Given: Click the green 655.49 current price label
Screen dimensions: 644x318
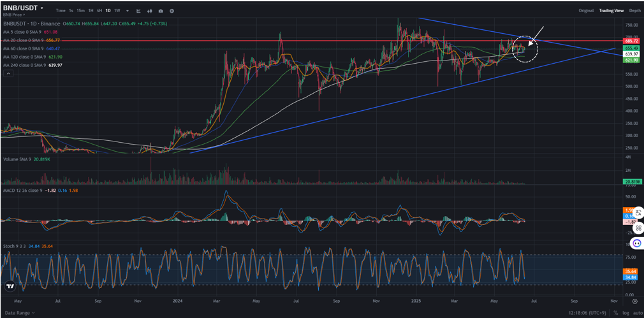Looking at the screenshot, I should click(631, 48).
